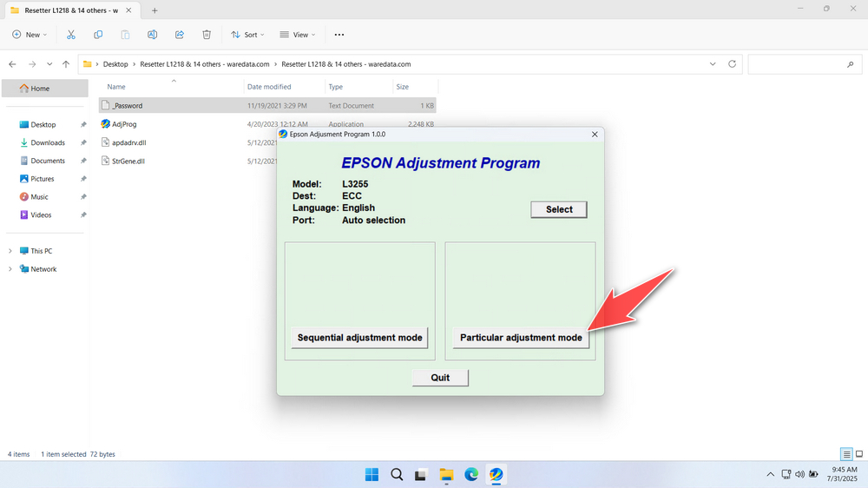Click the Paste icon in Explorer toolbar
868x488 pixels.
pyautogui.click(x=125, y=35)
